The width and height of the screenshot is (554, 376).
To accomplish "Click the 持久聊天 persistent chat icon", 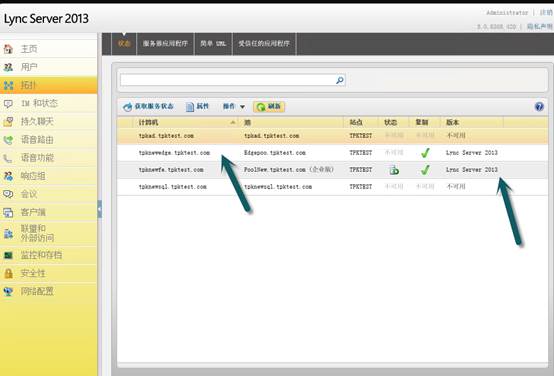I will tap(8, 122).
